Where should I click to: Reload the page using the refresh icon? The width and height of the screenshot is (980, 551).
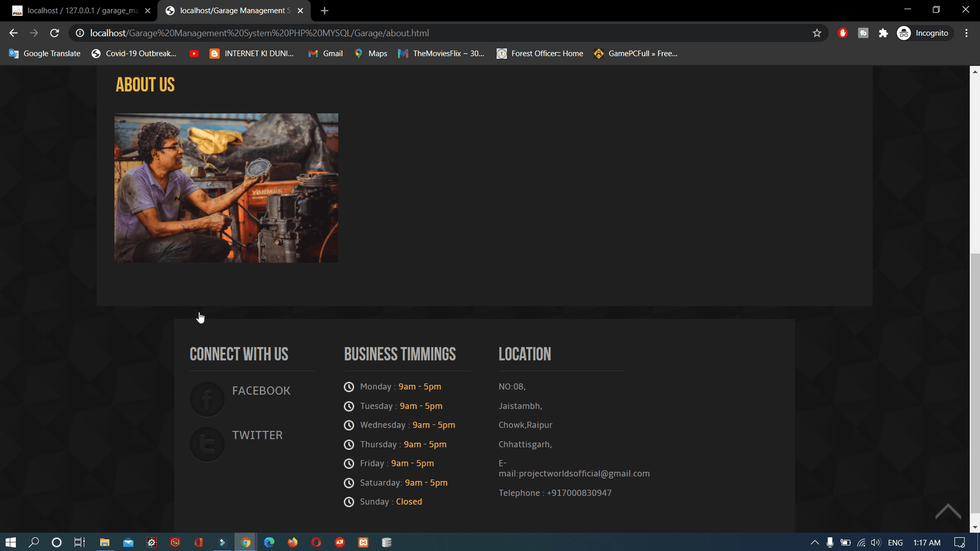pyautogui.click(x=55, y=33)
